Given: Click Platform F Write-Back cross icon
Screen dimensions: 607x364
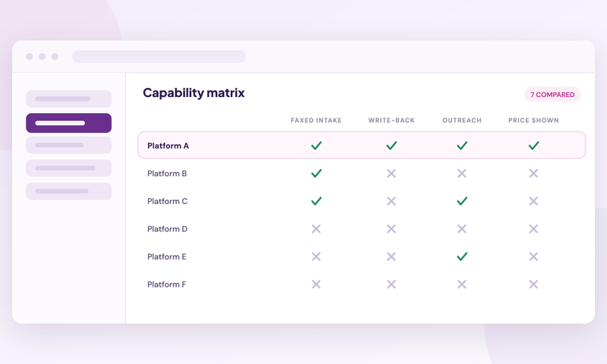Looking at the screenshot, I should 392,284.
